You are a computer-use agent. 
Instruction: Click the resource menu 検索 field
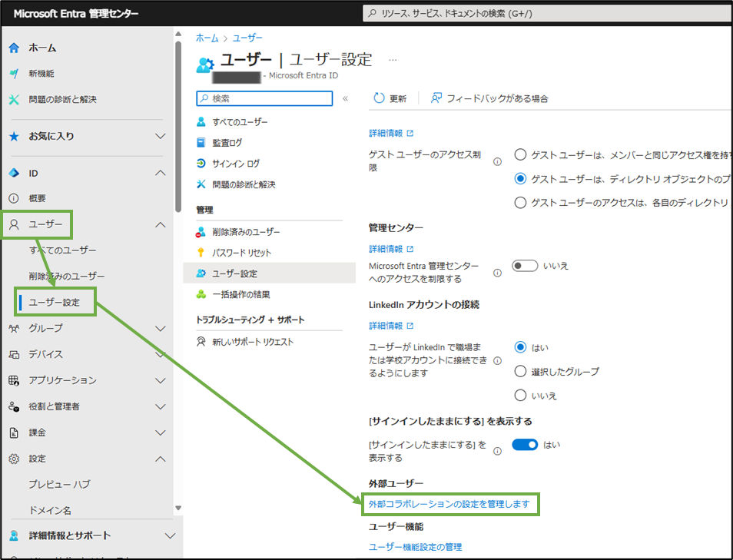(264, 98)
